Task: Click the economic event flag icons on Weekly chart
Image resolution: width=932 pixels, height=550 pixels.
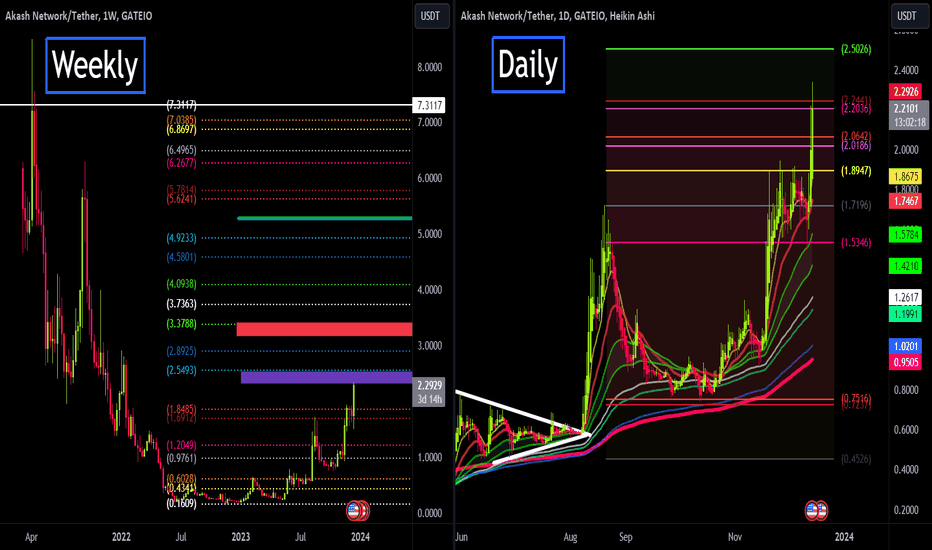Action: 358,510
